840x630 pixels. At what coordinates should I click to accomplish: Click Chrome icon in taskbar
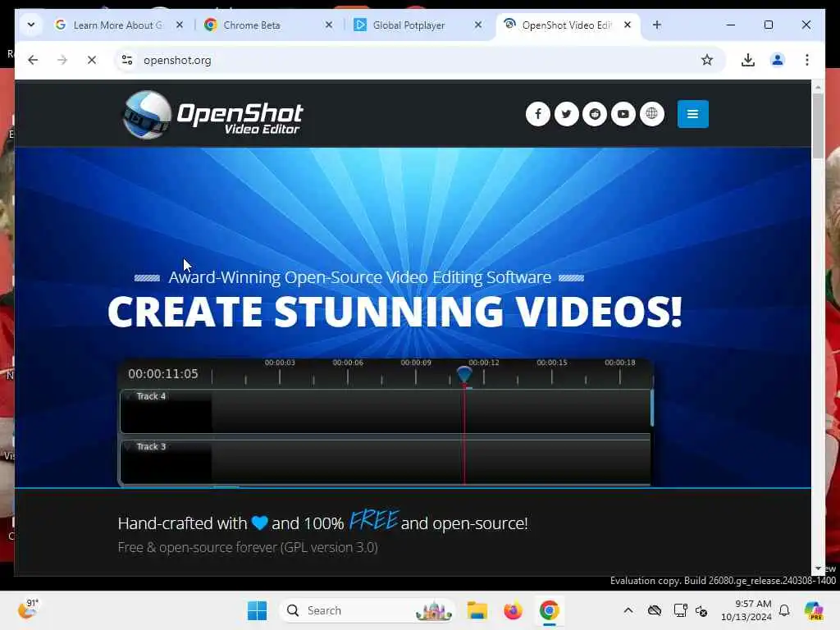(549, 610)
